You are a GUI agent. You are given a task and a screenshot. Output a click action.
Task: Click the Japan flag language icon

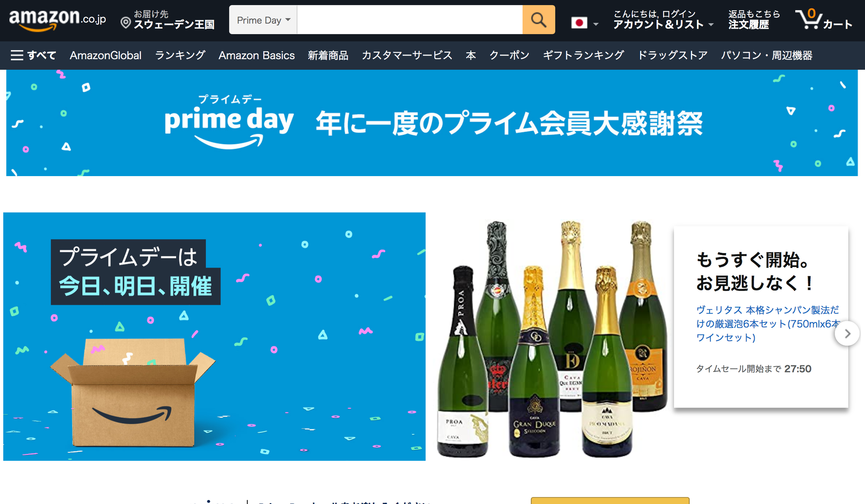click(579, 23)
